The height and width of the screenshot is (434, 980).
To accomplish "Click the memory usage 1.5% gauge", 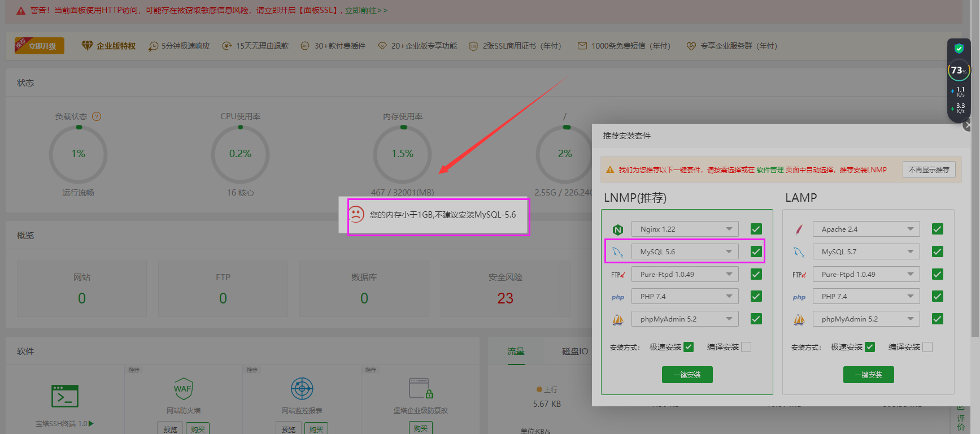I will click(403, 154).
